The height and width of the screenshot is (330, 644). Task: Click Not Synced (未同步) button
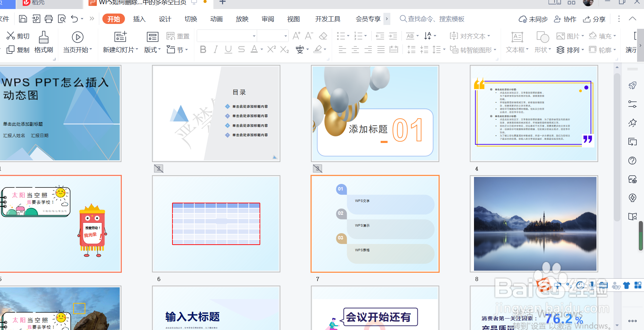click(x=533, y=19)
